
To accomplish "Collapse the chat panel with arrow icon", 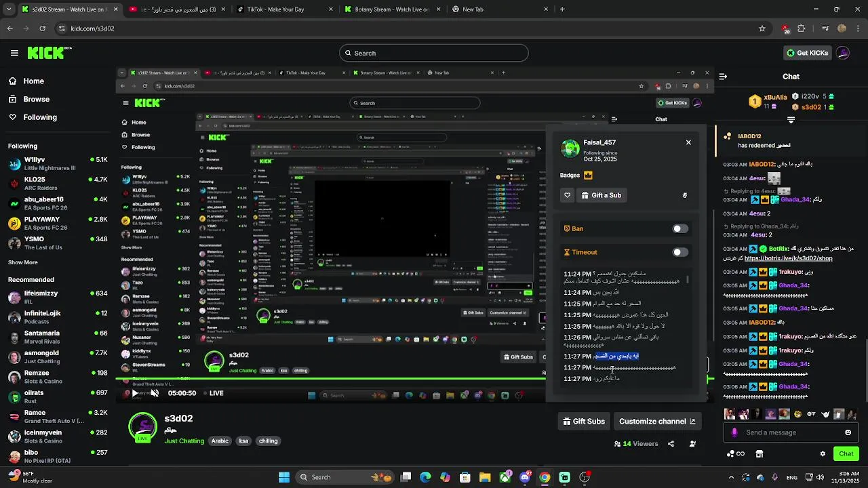I will coord(723,77).
